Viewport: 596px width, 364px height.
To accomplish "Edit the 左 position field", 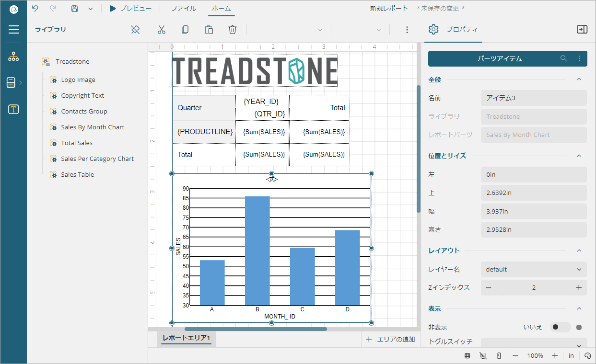I will [x=534, y=175].
